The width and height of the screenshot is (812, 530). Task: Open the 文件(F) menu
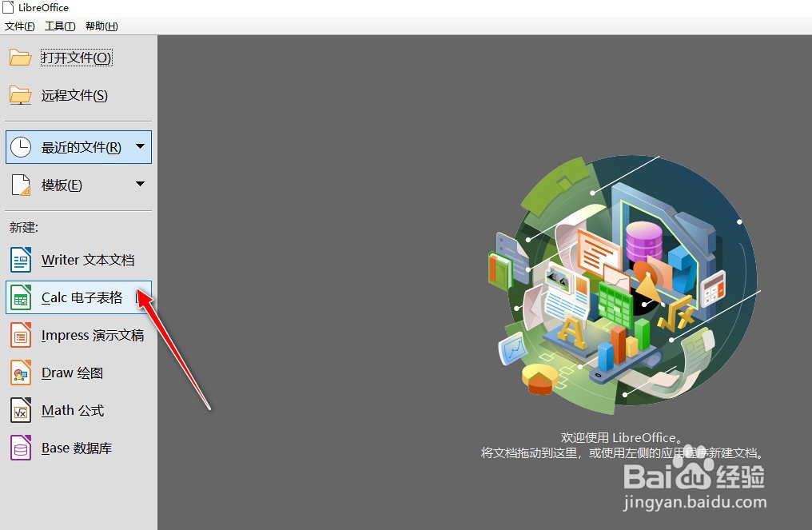click(20, 26)
